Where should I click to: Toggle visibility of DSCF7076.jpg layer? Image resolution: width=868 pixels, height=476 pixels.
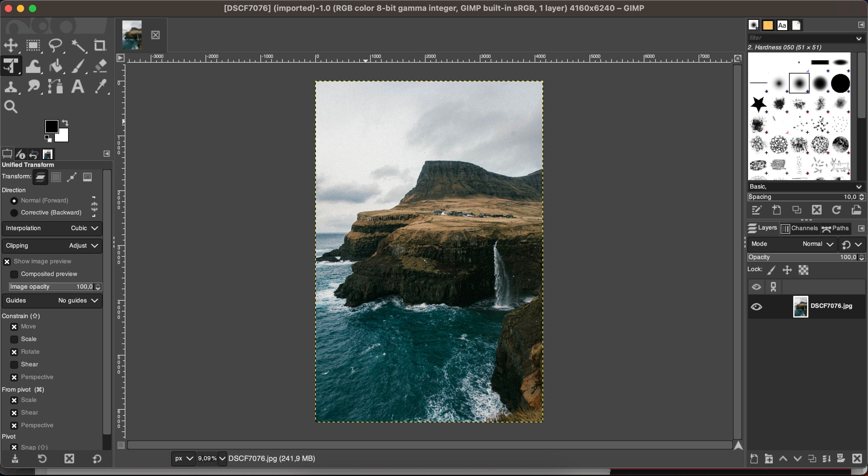click(x=757, y=305)
